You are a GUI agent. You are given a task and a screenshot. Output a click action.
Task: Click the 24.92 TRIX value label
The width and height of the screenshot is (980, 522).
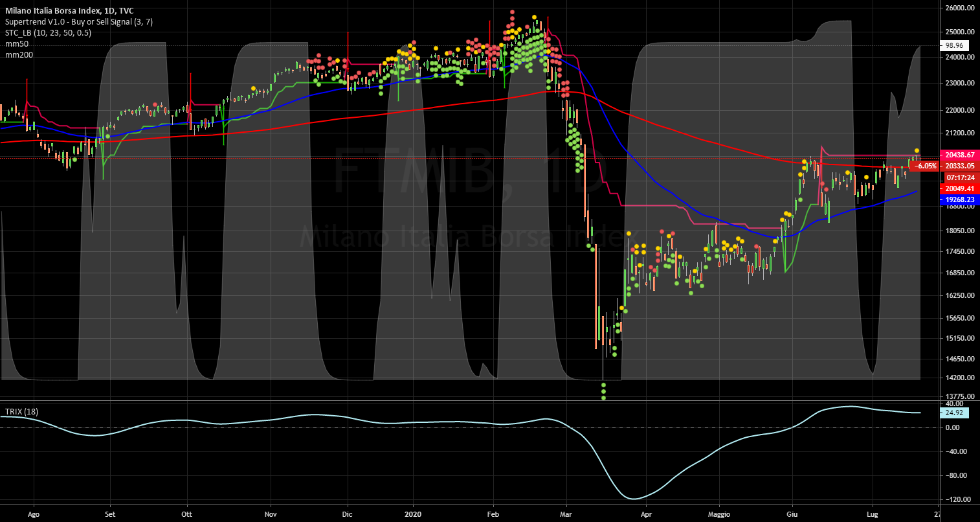coord(955,412)
